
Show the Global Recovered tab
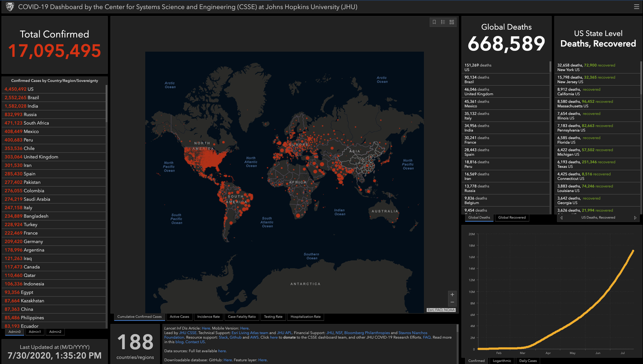pos(512,218)
